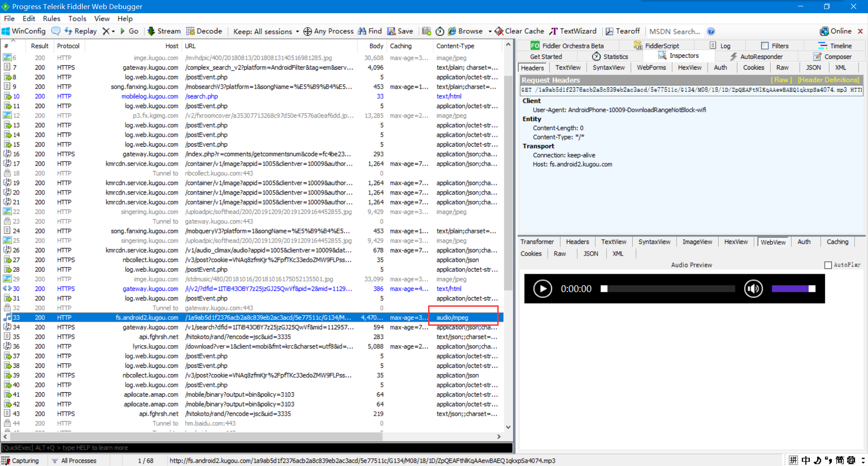
Task: Open the Rules menu
Action: tap(52, 19)
